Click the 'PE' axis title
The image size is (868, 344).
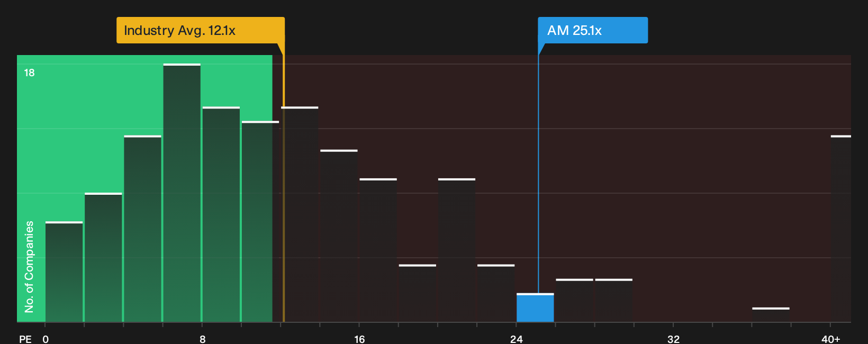(x=25, y=339)
